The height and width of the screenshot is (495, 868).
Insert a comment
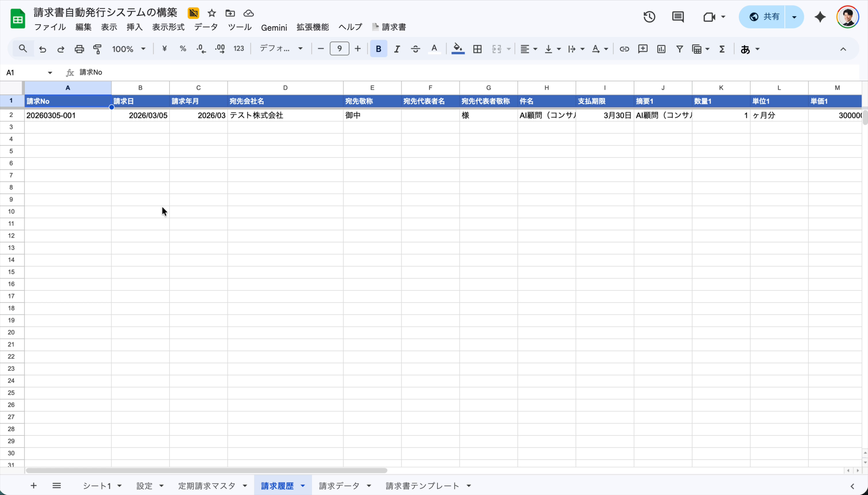click(x=643, y=49)
